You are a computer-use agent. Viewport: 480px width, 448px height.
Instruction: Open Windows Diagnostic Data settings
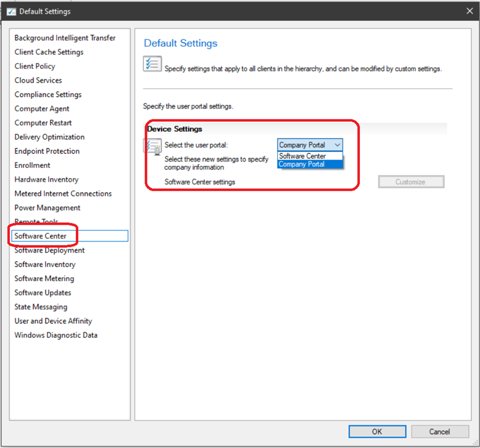[56, 335]
